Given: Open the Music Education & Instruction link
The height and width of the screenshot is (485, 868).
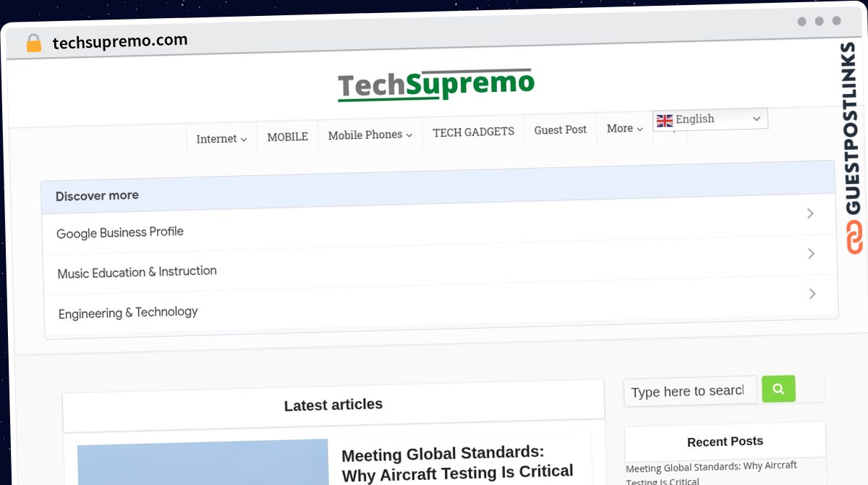Looking at the screenshot, I should point(137,272).
